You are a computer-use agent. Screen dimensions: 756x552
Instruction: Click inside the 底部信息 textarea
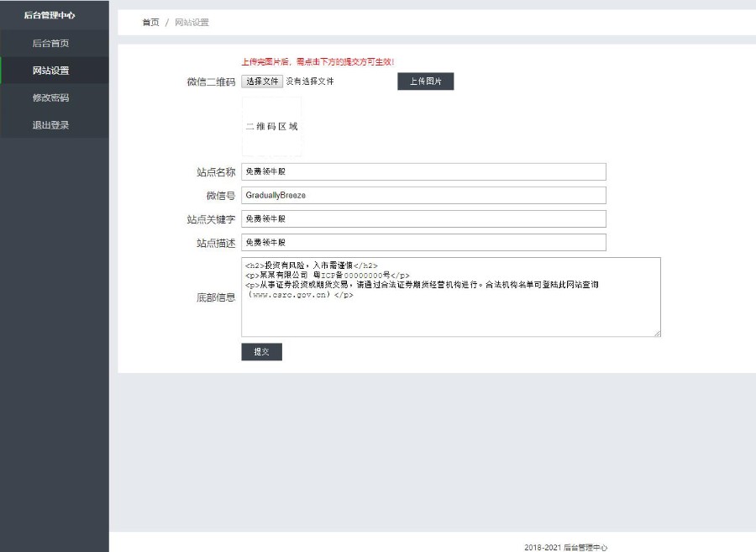(x=451, y=297)
